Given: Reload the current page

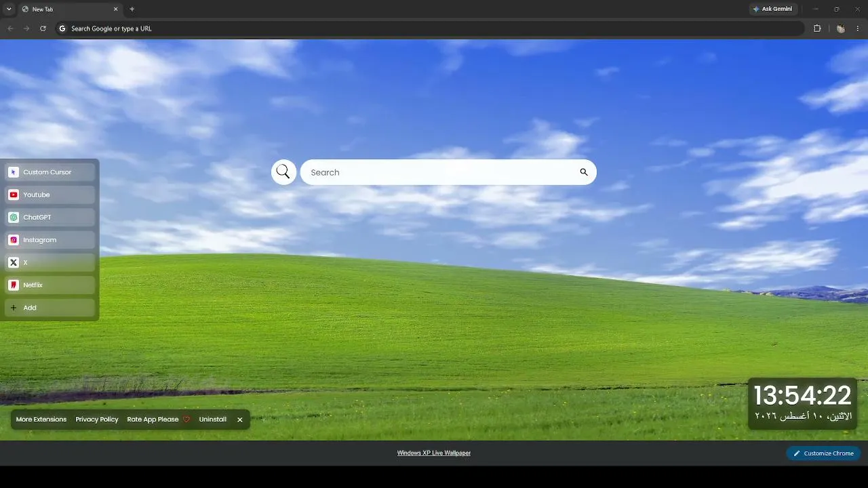Looking at the screenshot, I should click(x=43, y=28).
